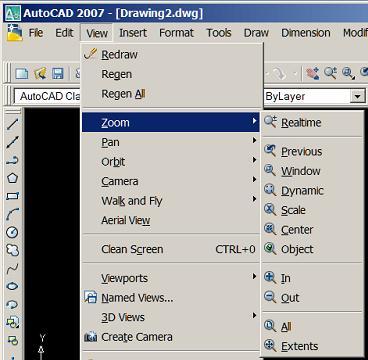
Task: Select Redraw in the View menu
Action: point(170,54)
